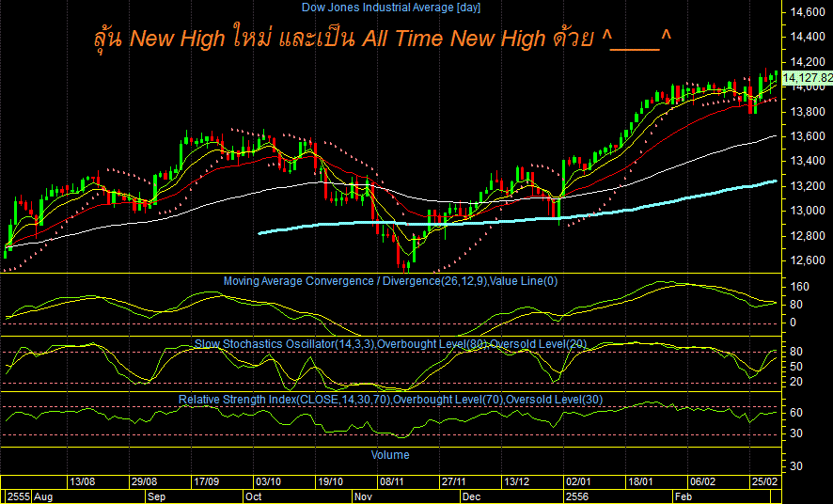Click the Dow Jones Industrial Average [day] chart title

coord(390,8)
